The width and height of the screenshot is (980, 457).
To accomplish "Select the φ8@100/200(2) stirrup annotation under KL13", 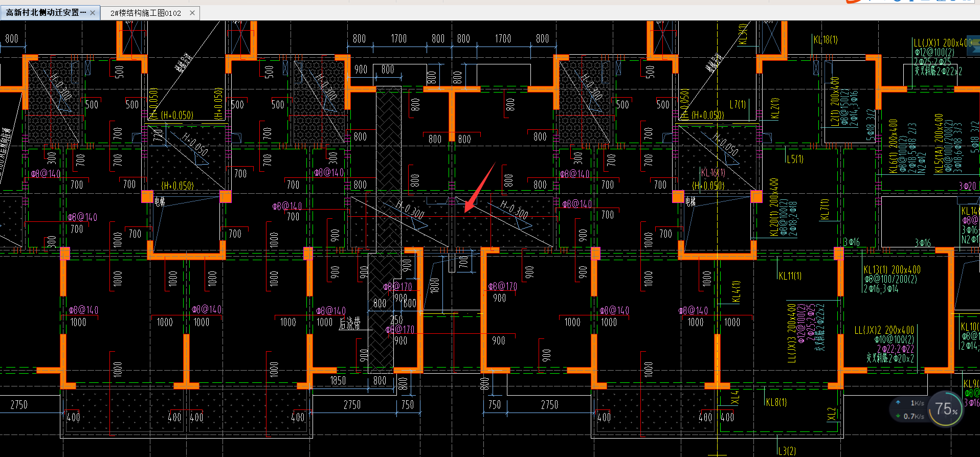I will (x=890, y=279).
